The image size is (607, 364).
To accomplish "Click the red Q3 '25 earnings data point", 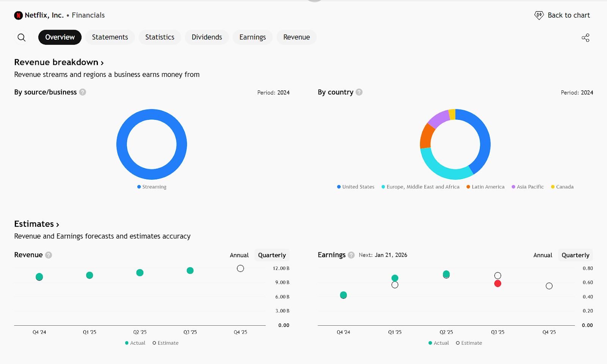I will pyautogui.click(x=498, y=284).
